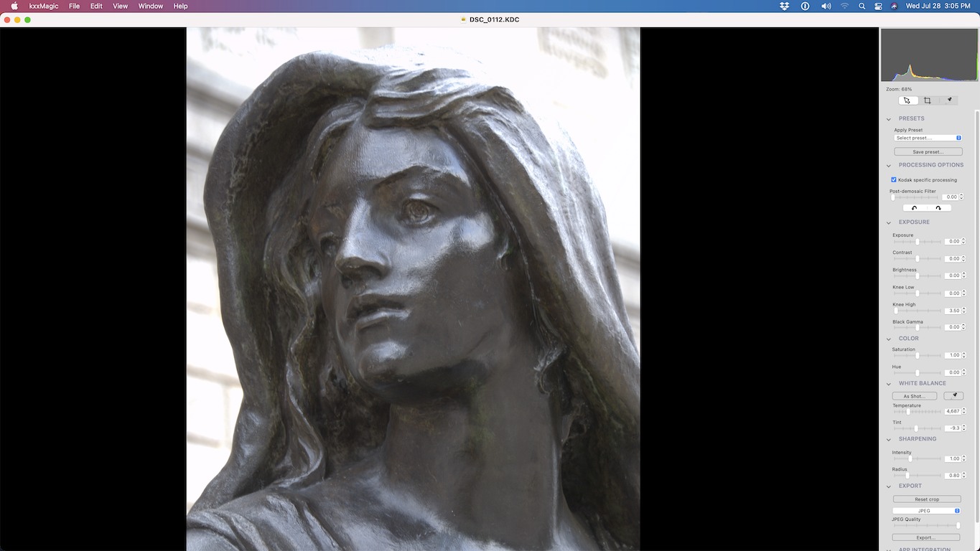The width and height of the screenshot is (980, 551).
Task: Click the histogram display
Action: click(x=929, y=55)
